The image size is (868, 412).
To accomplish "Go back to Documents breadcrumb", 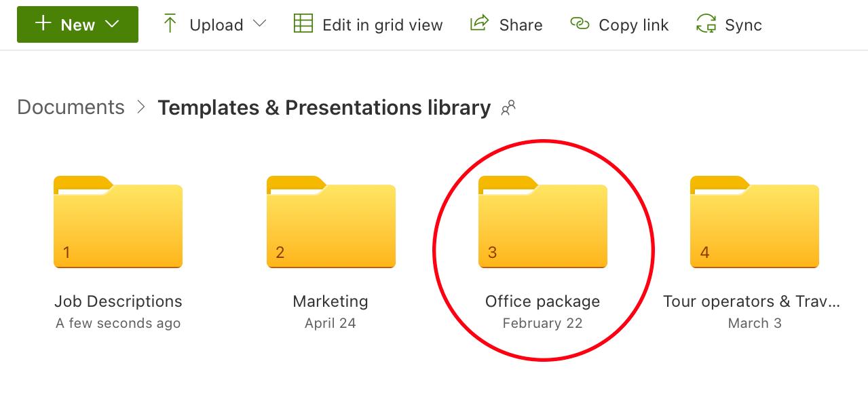I will [71, 107].
